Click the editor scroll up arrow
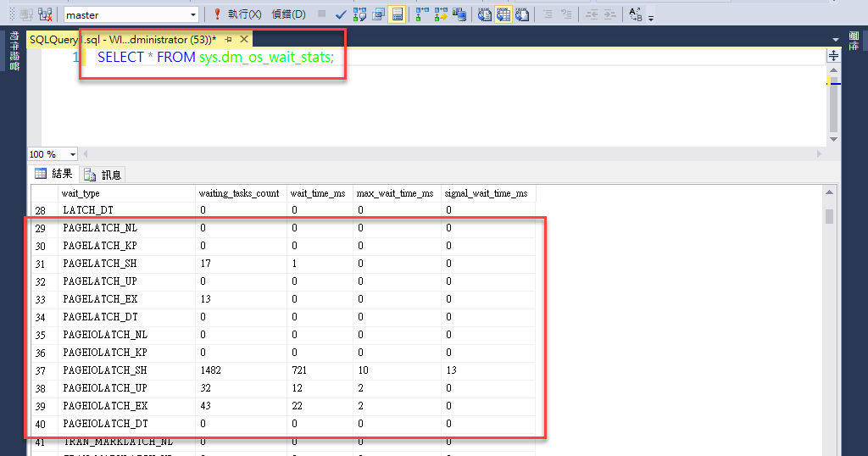 (x=833, y=70)
